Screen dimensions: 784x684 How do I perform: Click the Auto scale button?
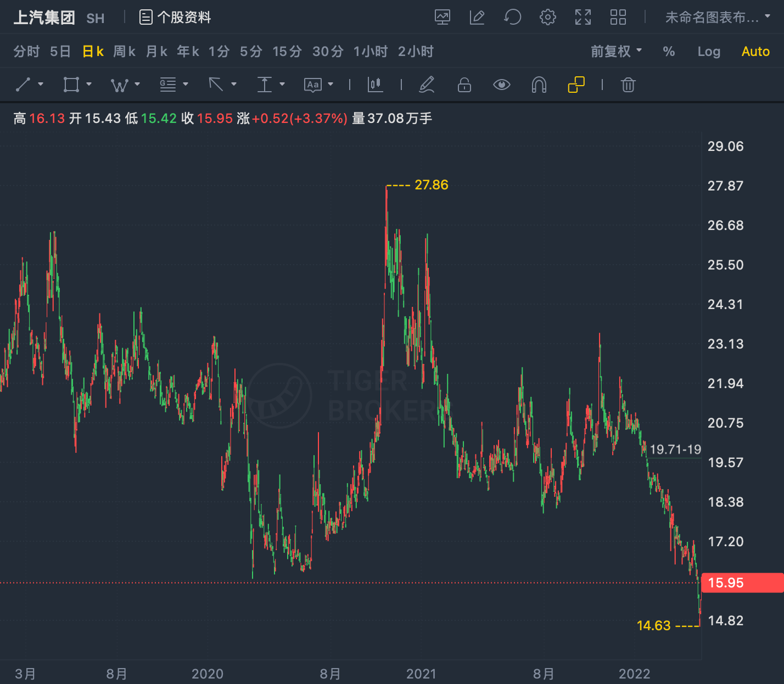click(x=755, y=52)
